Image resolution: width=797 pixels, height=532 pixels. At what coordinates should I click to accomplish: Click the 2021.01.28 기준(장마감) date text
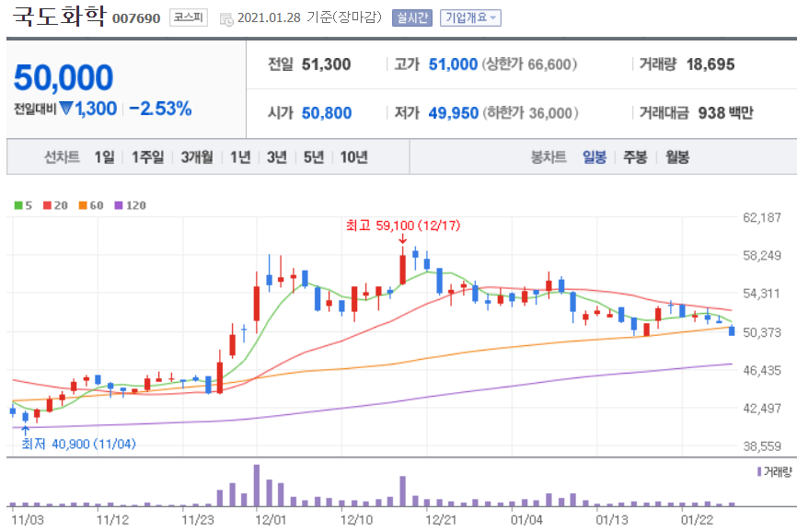(x=309, y=17)
